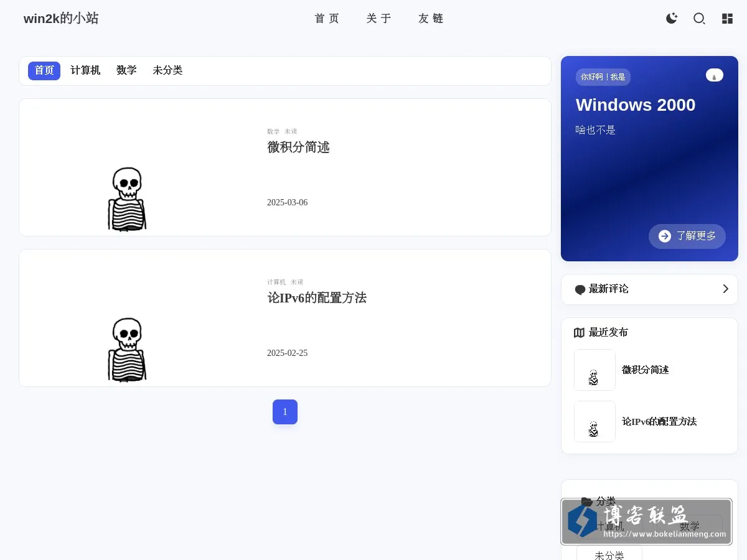
Task: Click the 最近发布 heading text
Action: (x=608, y=332)
